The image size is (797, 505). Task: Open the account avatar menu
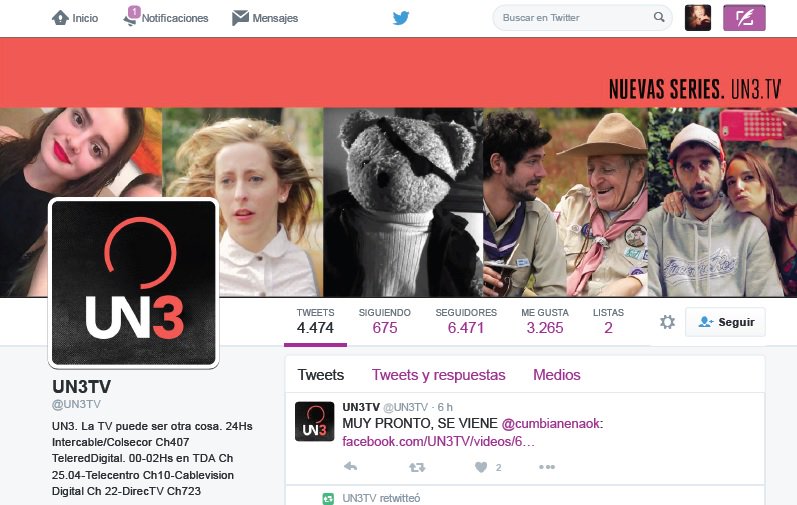coord(698,18)
